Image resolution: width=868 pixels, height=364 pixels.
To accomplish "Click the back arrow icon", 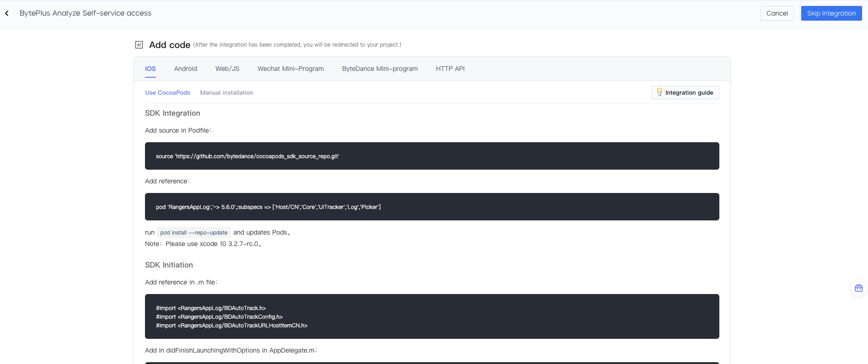I will [7, 13].
